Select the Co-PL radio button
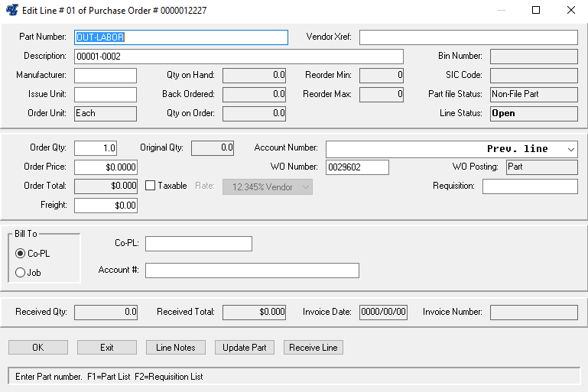 [20, 254]
